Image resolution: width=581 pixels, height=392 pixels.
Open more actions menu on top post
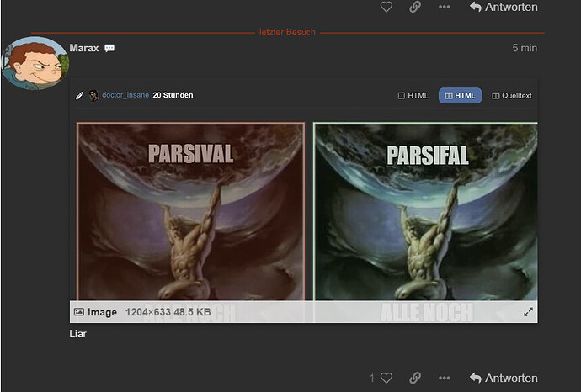tap(444, 7)
